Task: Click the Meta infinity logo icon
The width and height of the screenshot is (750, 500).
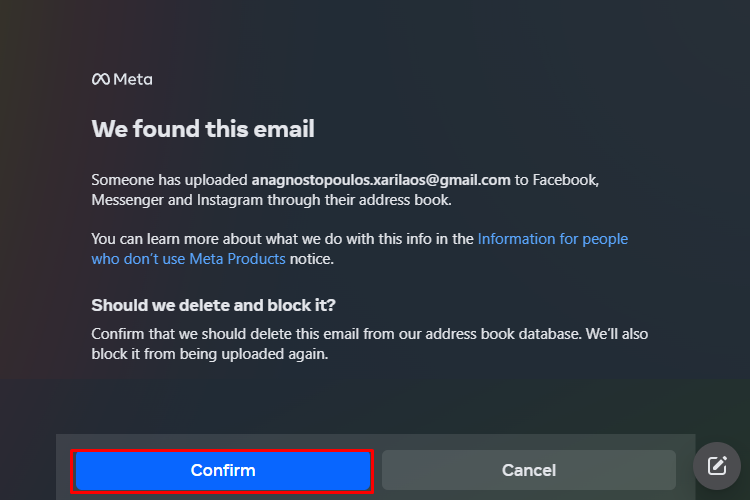Action: tap(101, 79)
